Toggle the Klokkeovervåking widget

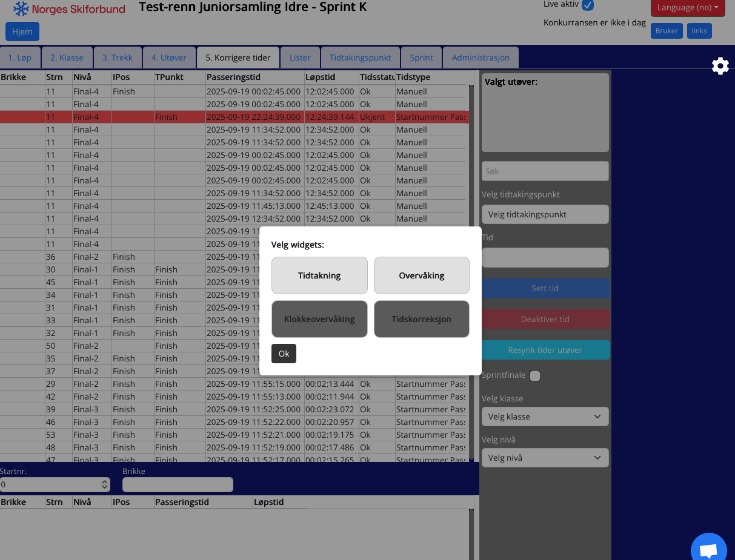click(x=319, y=319)
